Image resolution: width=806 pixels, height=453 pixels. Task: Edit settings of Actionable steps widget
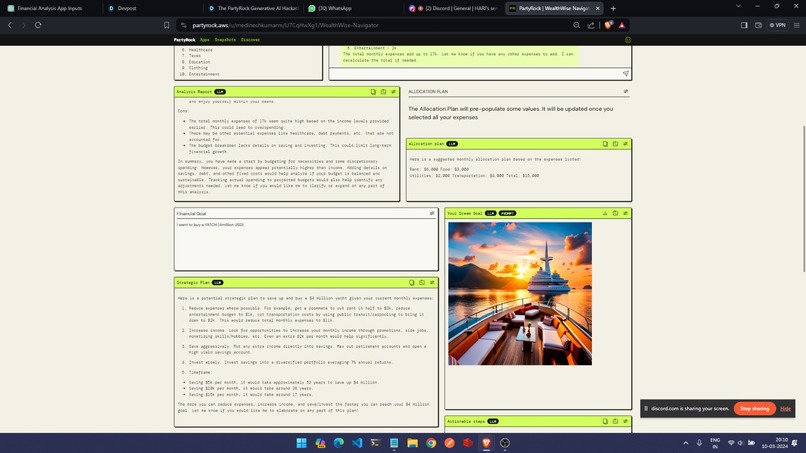(626, 422)
